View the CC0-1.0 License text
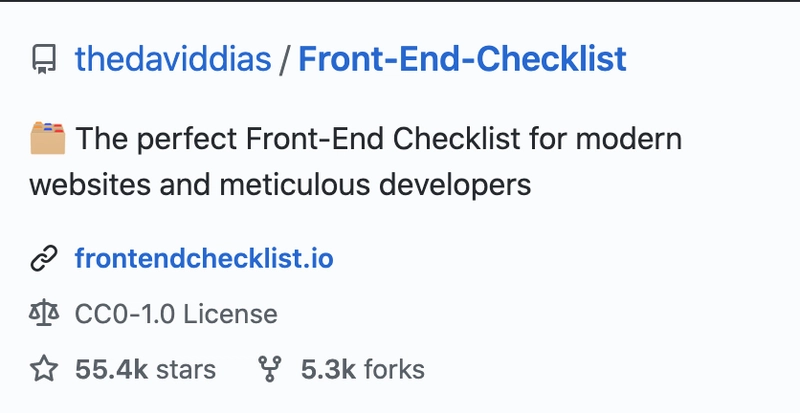This screenshot has width=800, height=413. pyautogui.click(x=176, y=314)
